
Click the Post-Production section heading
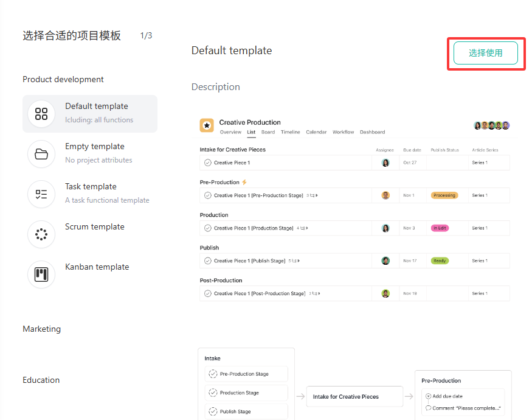tap(221, 281)
